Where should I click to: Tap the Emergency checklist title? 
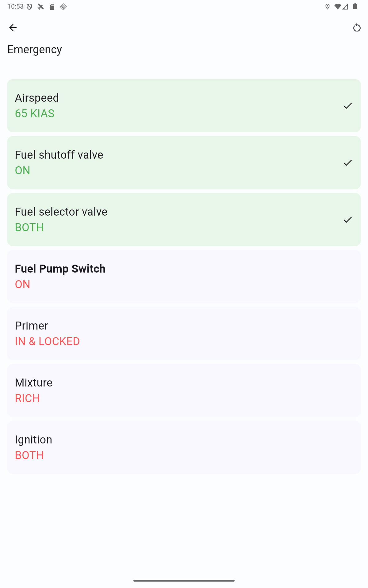coord(35,50)
